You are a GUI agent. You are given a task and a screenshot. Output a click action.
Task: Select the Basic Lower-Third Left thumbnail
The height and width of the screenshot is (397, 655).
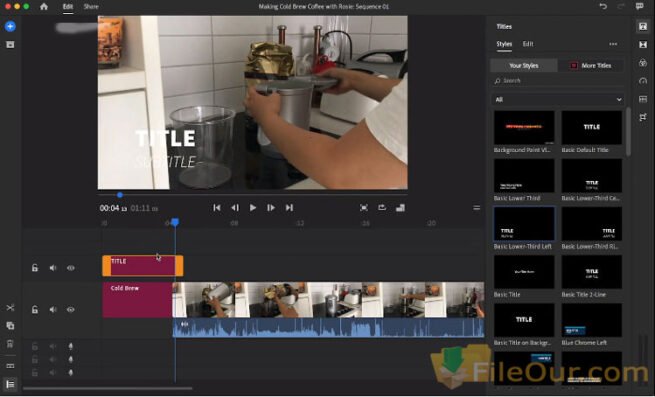pos(524,224)
